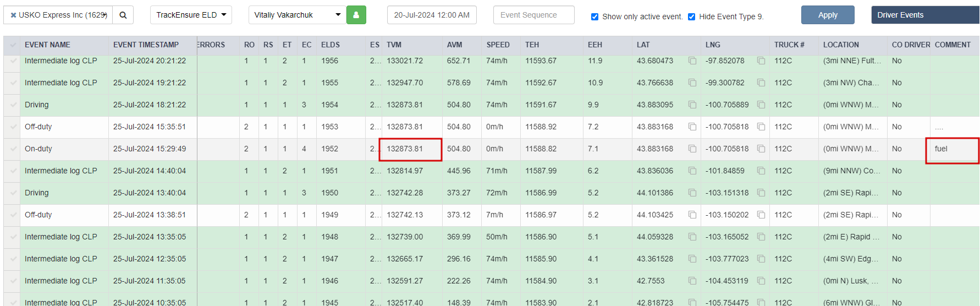This screenshot has height=306, width=980.
Task: Copy latitude 44.103425 using its copy icon
Action: point(692,215)
